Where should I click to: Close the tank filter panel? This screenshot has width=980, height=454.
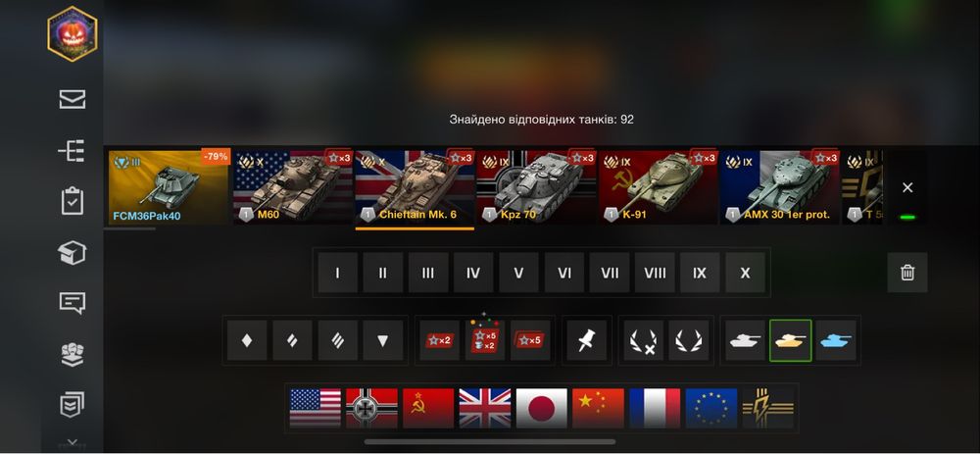tap(907, 187)
